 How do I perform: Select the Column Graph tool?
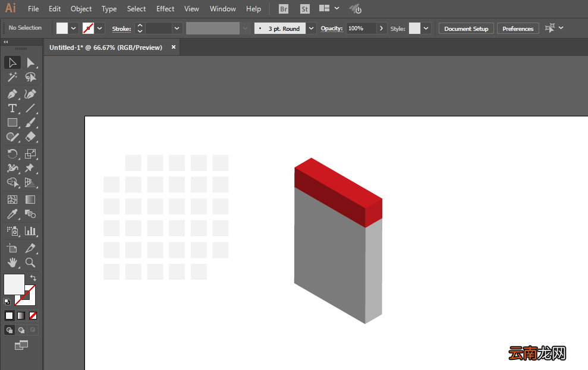[30, 231]
